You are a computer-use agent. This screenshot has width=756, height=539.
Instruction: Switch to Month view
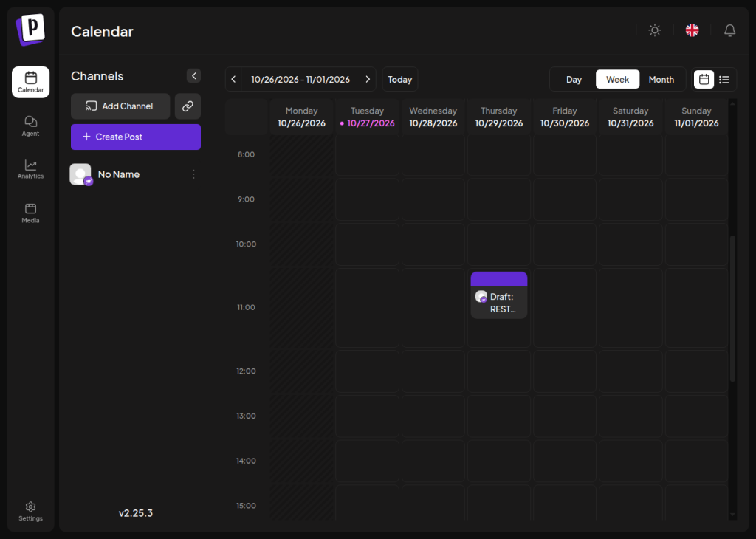(x=661, y=80)
